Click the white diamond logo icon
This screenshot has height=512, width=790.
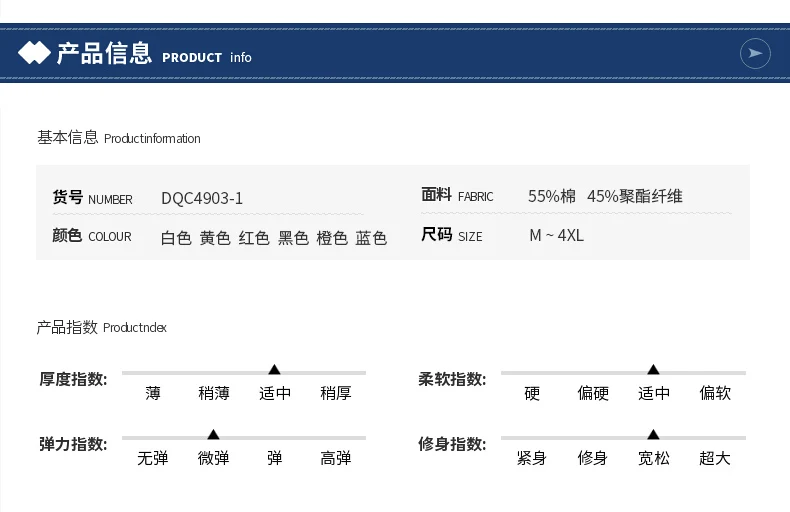pyautogui.click(x=34, y=52)
